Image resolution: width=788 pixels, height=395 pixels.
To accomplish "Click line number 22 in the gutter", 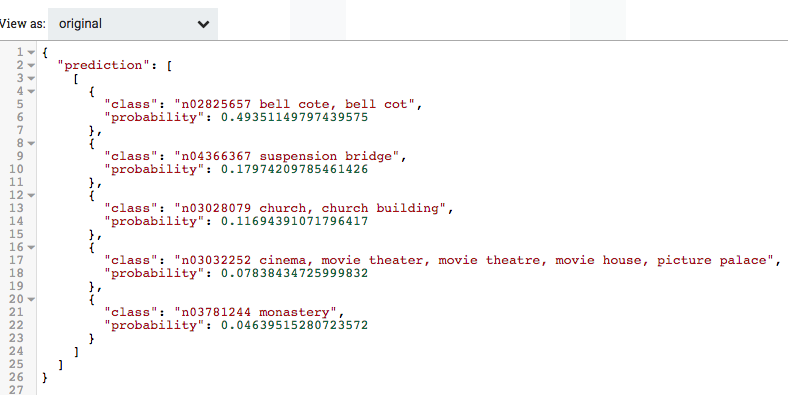I will [16, 325].
